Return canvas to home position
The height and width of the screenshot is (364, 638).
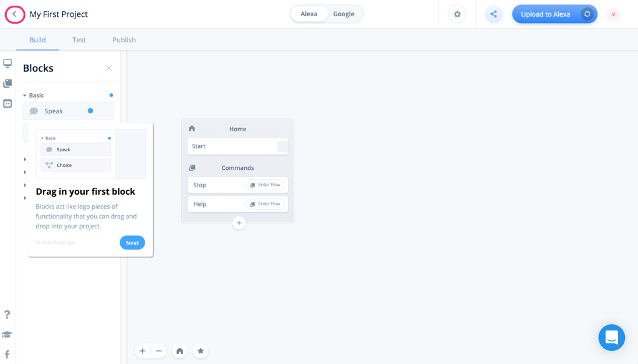click(x=179, y=351)
